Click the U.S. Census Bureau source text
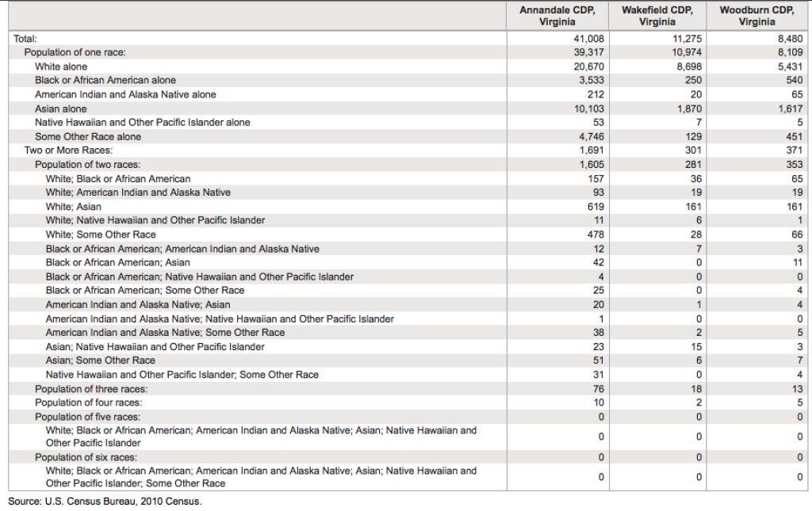 tap(105, 501)
